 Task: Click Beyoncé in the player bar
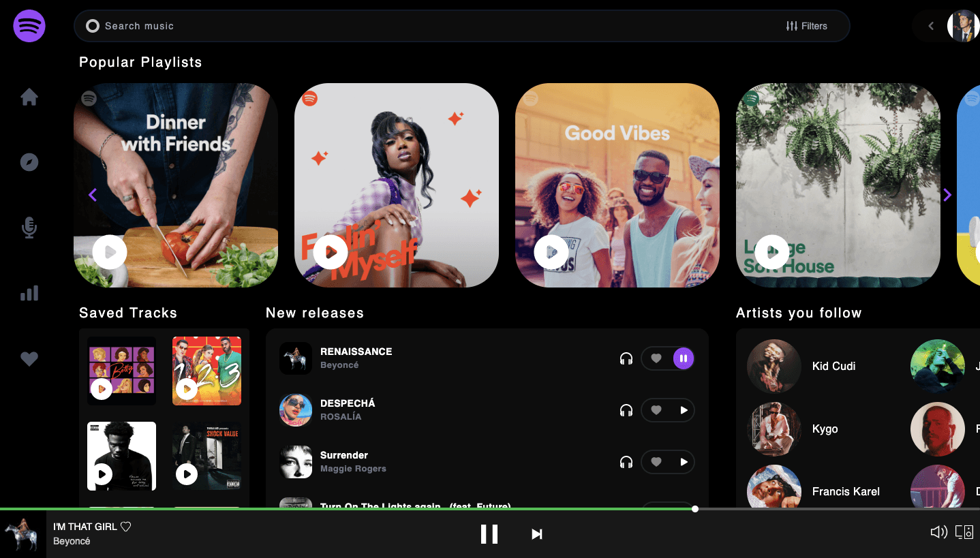pyautogui.click(x=72, y=541)
